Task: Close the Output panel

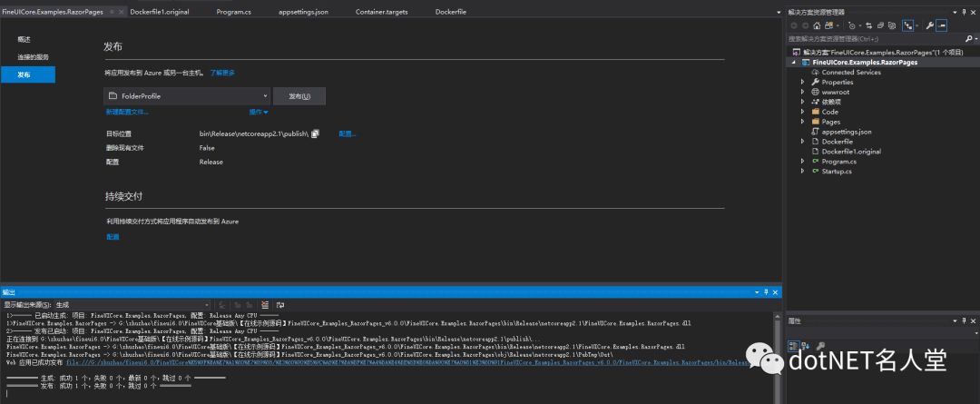Action: point(776,292)
